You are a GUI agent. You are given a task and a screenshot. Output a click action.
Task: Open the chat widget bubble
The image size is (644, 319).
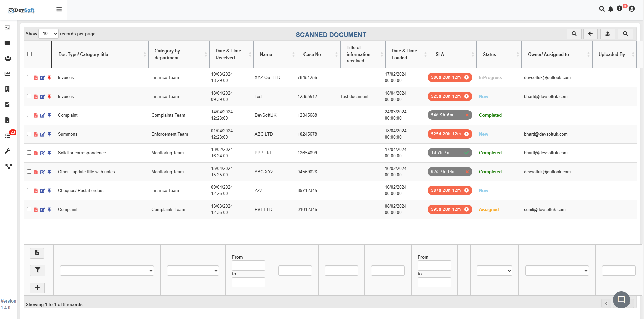click(621, 299)
